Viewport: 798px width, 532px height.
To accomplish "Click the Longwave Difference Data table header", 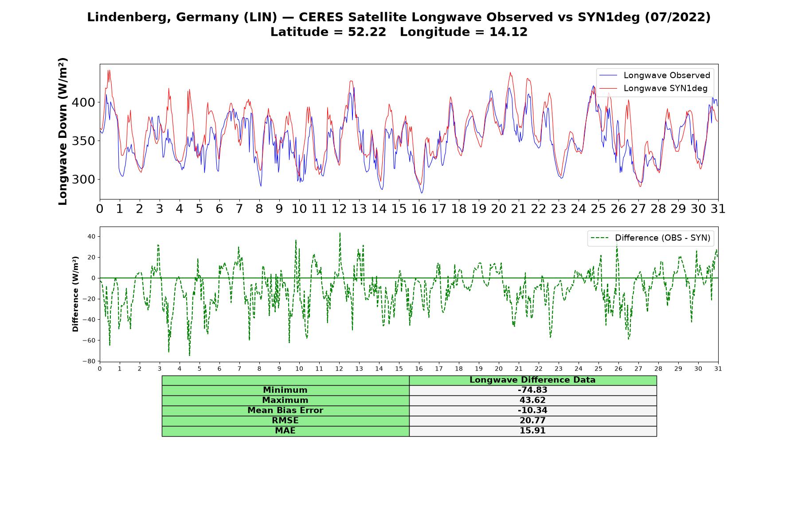I will (533, 380).
